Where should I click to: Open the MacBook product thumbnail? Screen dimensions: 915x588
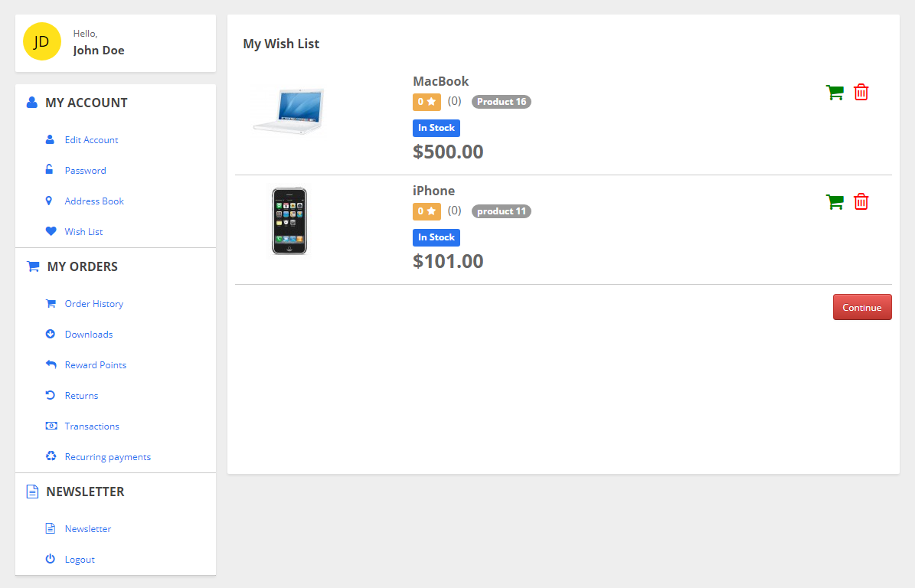(289, 112)
